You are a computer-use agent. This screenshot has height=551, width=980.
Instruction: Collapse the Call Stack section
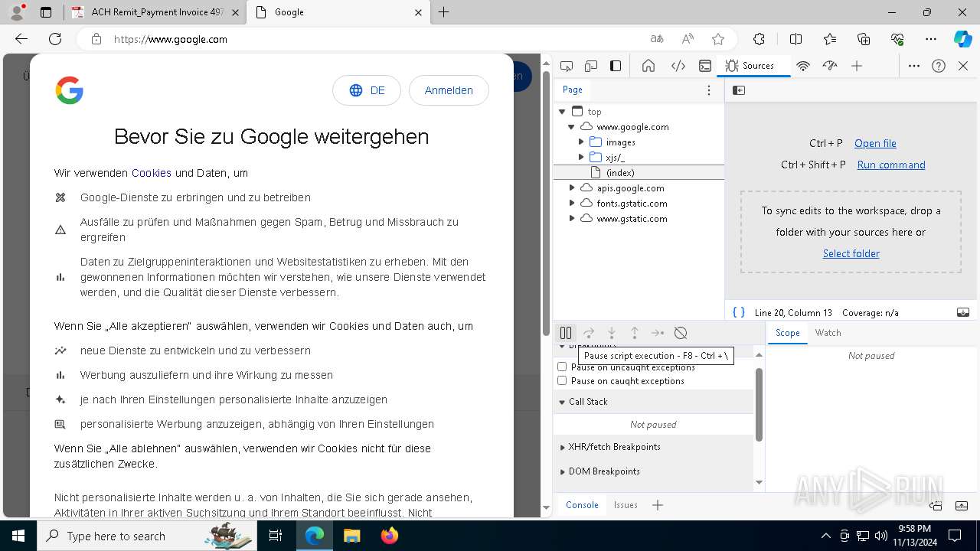point(653,402)
